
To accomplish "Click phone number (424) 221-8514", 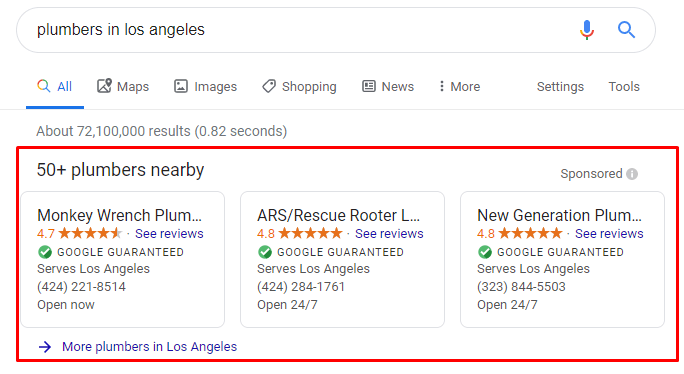I will (82, 287).
